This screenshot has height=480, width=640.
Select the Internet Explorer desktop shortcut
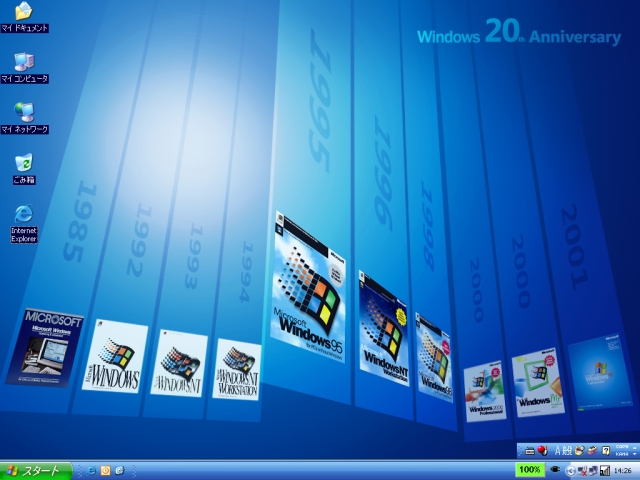click(x=24, y=224)
